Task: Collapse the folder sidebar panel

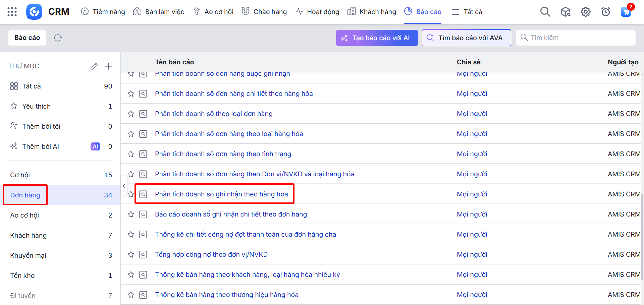Action: click(124, 186)
